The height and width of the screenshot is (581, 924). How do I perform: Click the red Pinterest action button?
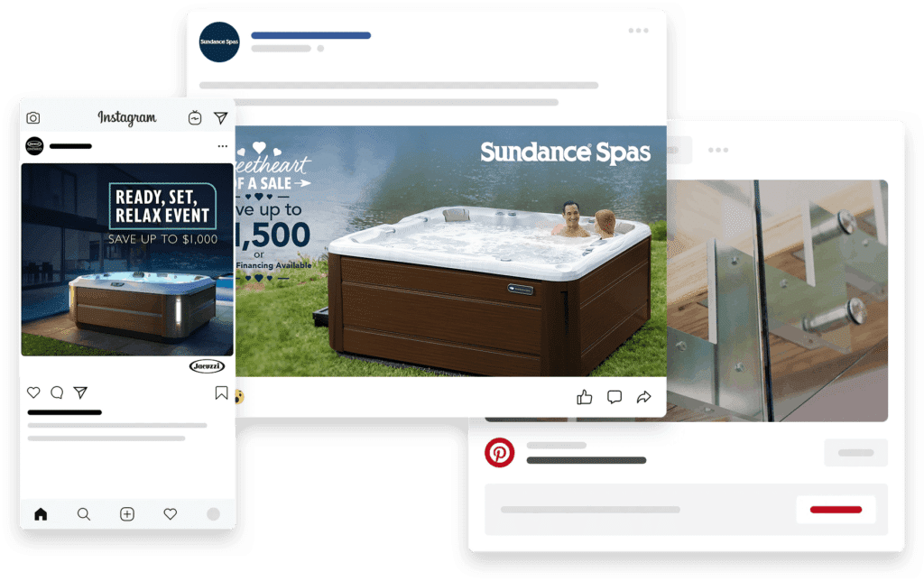coord(836,510)
